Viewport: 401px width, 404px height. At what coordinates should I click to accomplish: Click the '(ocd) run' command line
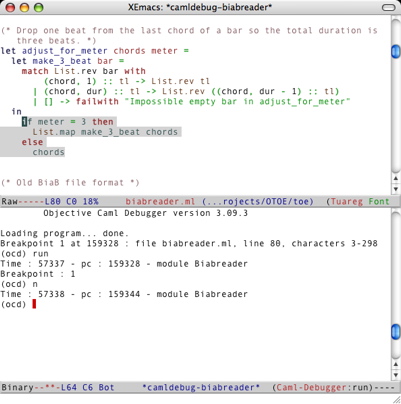pyautogui.click(x=24, y=254)
